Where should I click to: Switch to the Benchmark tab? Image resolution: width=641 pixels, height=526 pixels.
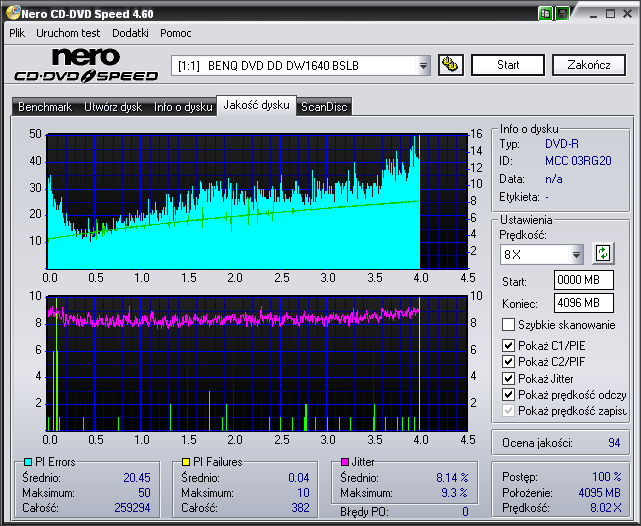[45, 107]
